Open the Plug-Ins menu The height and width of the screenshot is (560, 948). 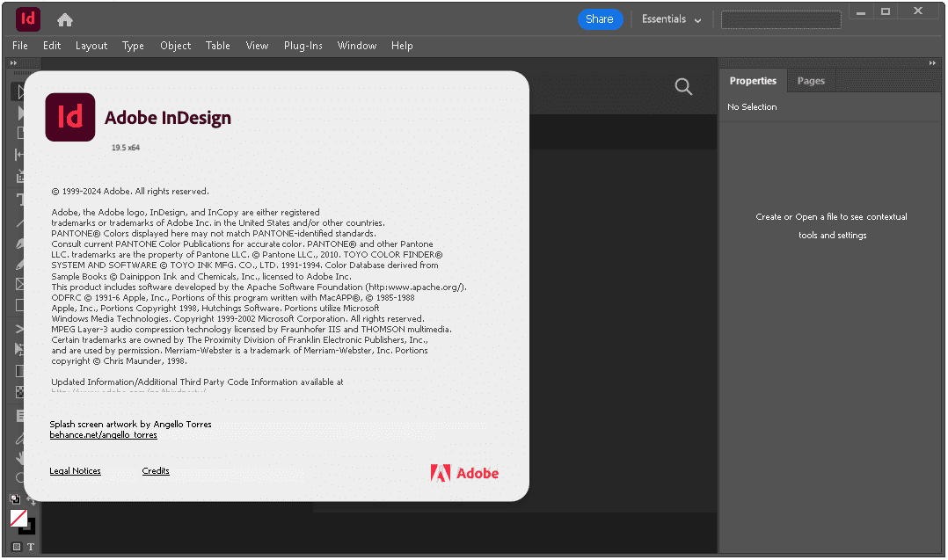click(x=303, y=46)
